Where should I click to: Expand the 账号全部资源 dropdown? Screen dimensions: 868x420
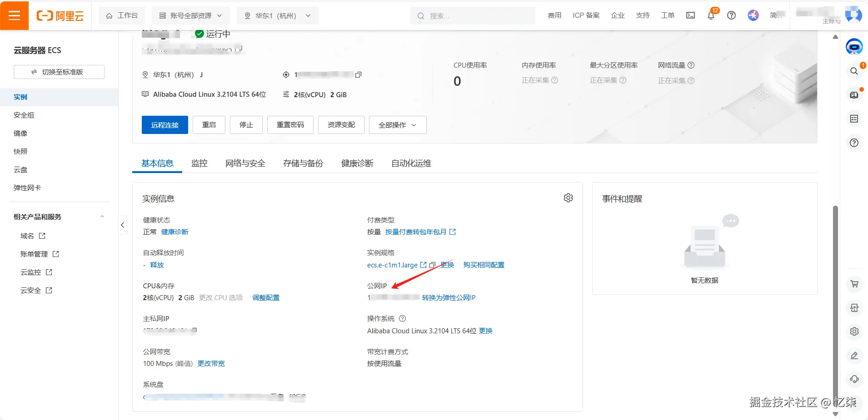[x=191, y=15]
